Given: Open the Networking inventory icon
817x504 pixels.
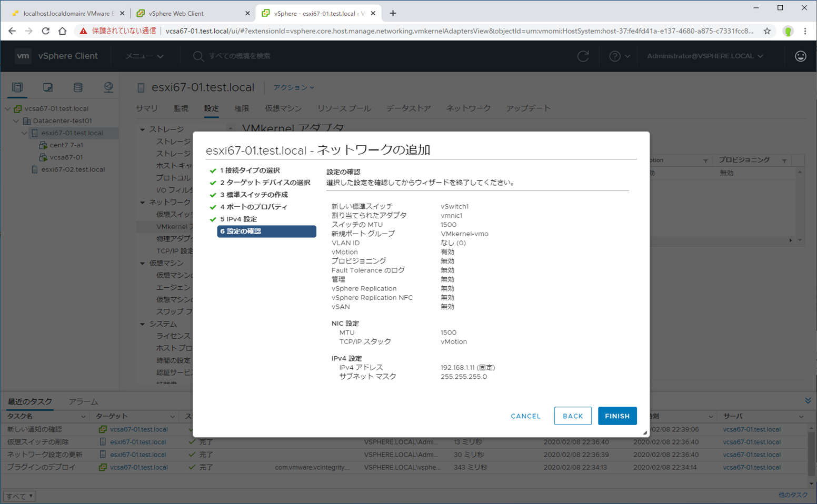Looking at the screenshot, I should click(108, 87).
